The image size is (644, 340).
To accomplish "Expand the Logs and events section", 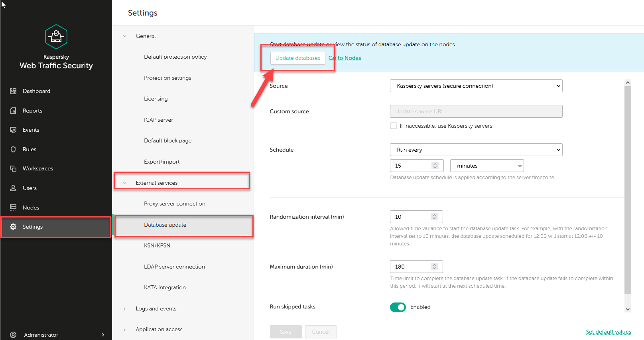I will (x=156, y=308).
